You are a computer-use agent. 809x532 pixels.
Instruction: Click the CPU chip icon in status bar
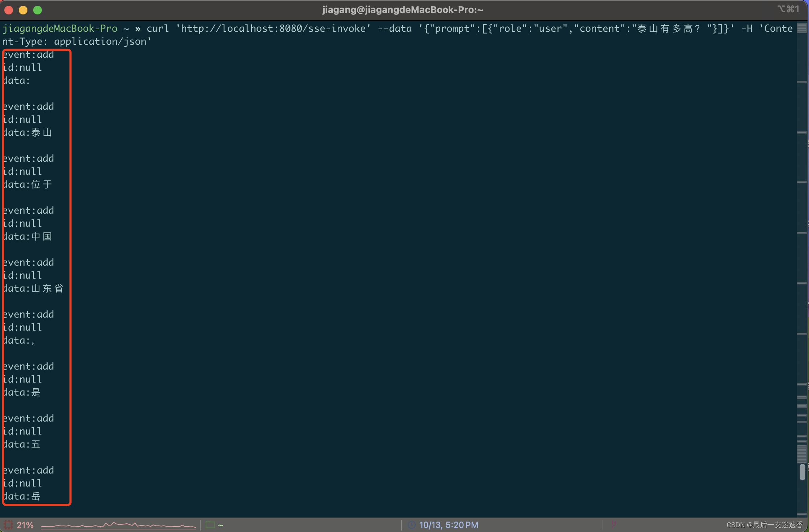tap(8, 525)
